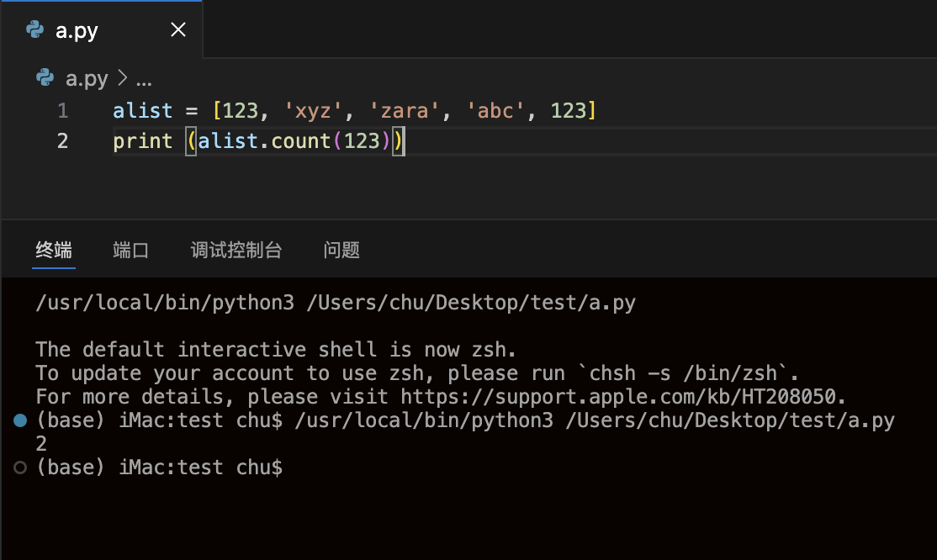Viewport: 937px width, 560px height.
Task: Close the a.py editor tab
Action: pyautogui.click(x=178, y=30)
